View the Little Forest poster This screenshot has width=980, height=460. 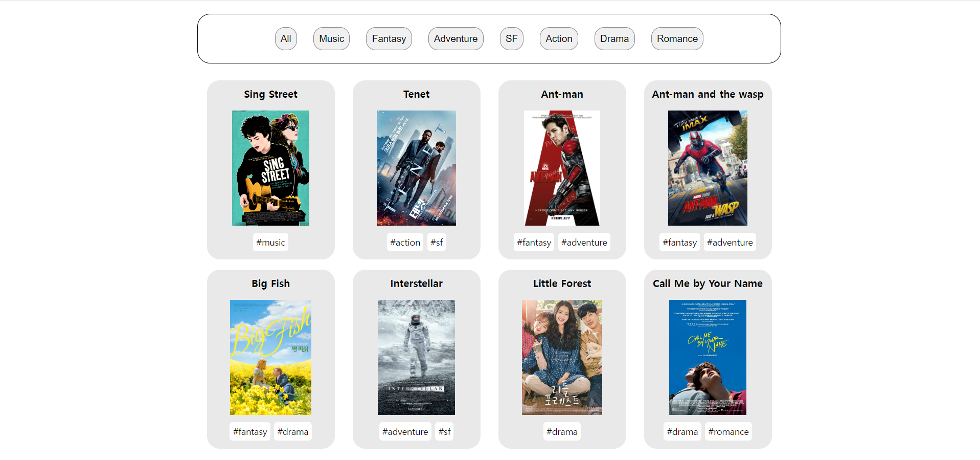562,357
